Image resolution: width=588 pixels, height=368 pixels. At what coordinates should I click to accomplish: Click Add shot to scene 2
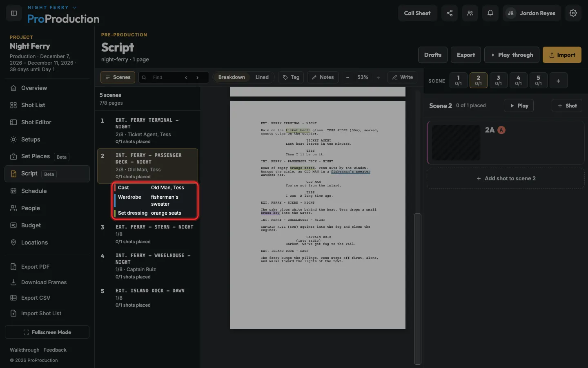(x=506, y=178)
